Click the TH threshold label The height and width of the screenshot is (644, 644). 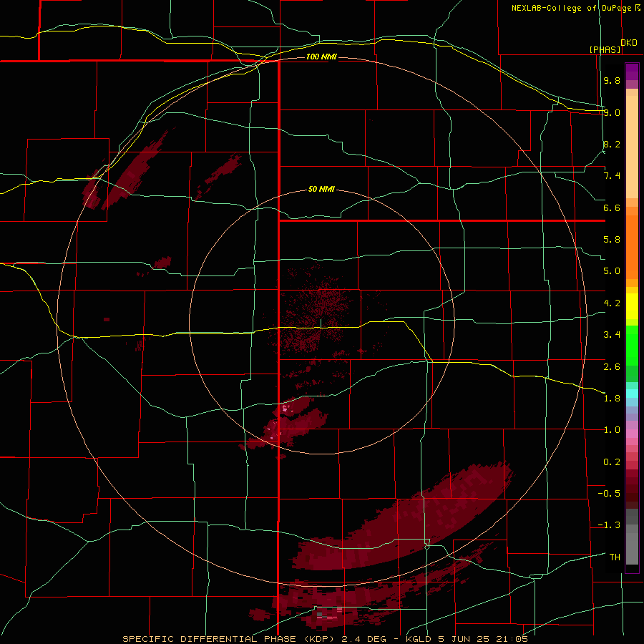(615, 557)
